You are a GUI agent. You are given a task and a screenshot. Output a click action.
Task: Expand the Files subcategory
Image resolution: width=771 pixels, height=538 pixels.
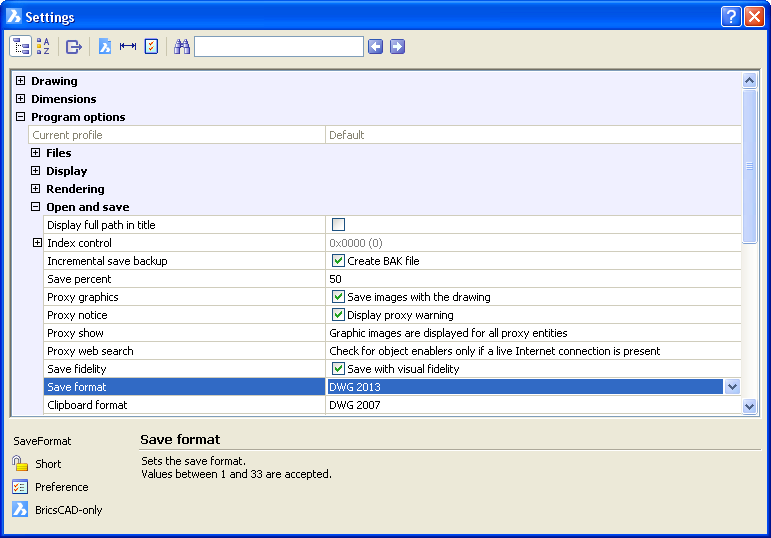(x=35, y=152)
